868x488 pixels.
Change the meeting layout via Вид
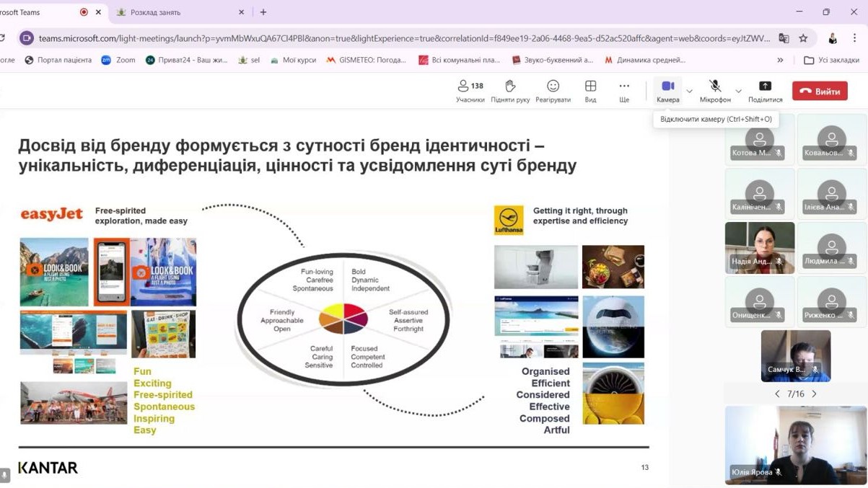pyautogui.click(x=590, y=91)
